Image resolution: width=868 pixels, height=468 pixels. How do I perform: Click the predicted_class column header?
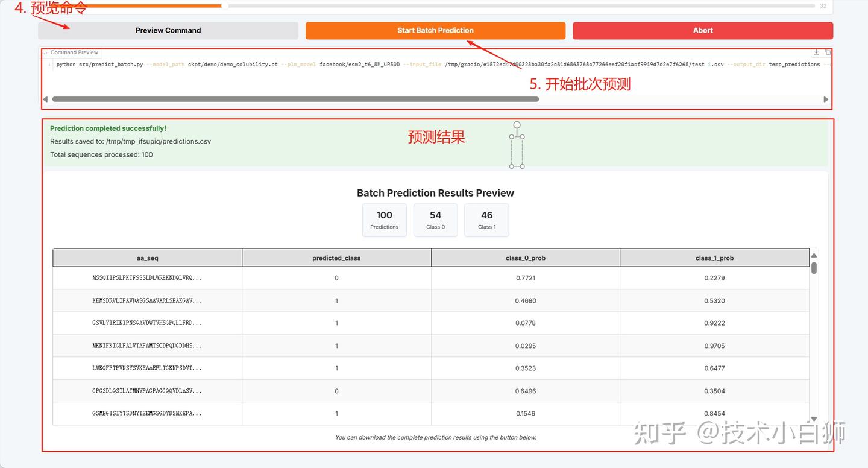(x=336, y=257)
